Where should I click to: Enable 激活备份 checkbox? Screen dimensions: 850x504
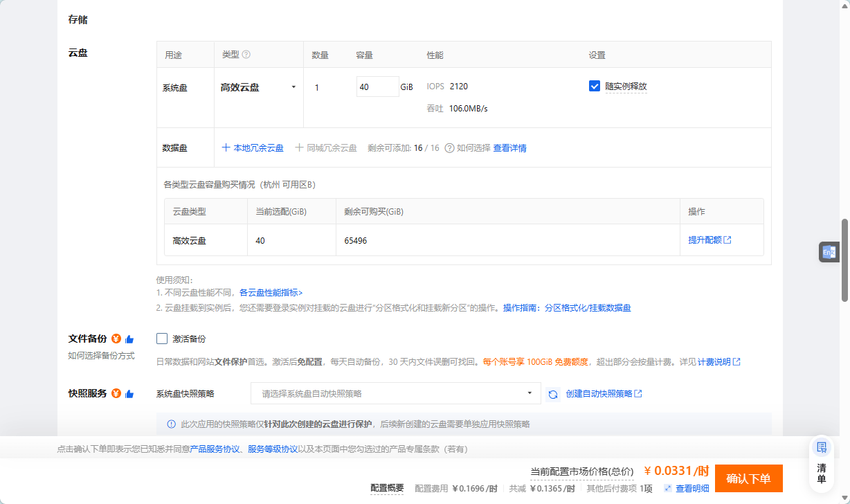[162, 339]
